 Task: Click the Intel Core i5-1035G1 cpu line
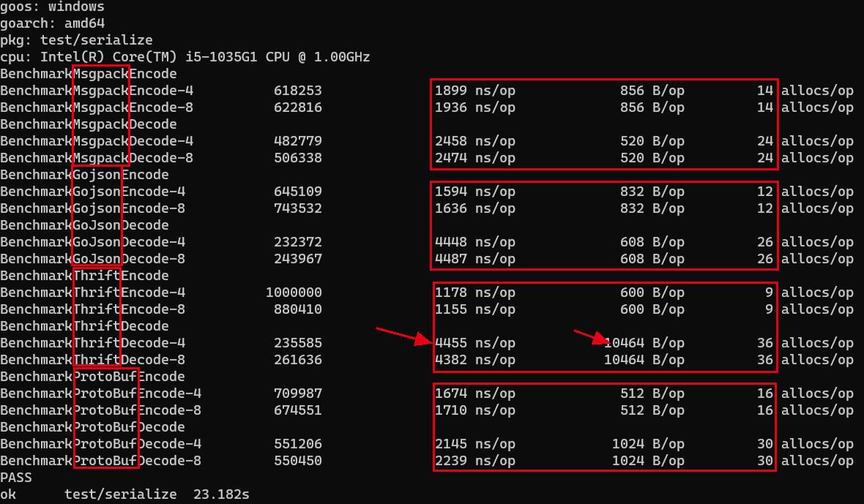coord(185,57)
